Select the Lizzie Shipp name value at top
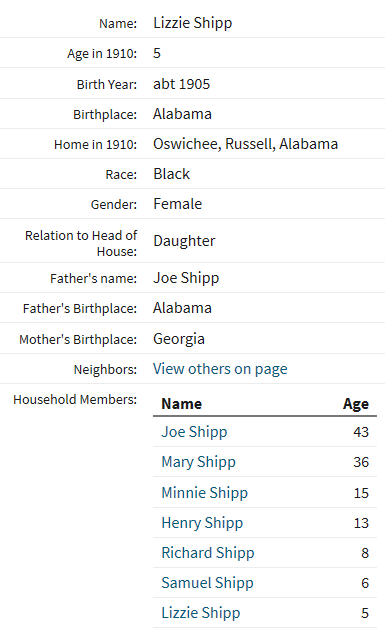This screenshot has width=392, height=632. click(x=193, y=23)
